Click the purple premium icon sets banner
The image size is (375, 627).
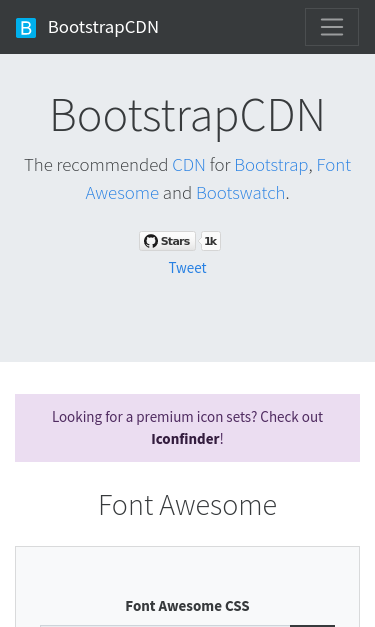coord(188,428)
